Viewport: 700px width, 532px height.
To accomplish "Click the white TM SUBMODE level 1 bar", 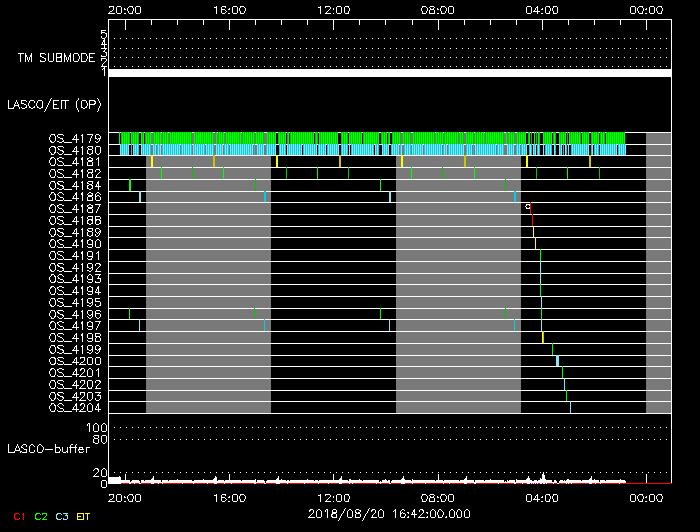I will click(388, 73).
